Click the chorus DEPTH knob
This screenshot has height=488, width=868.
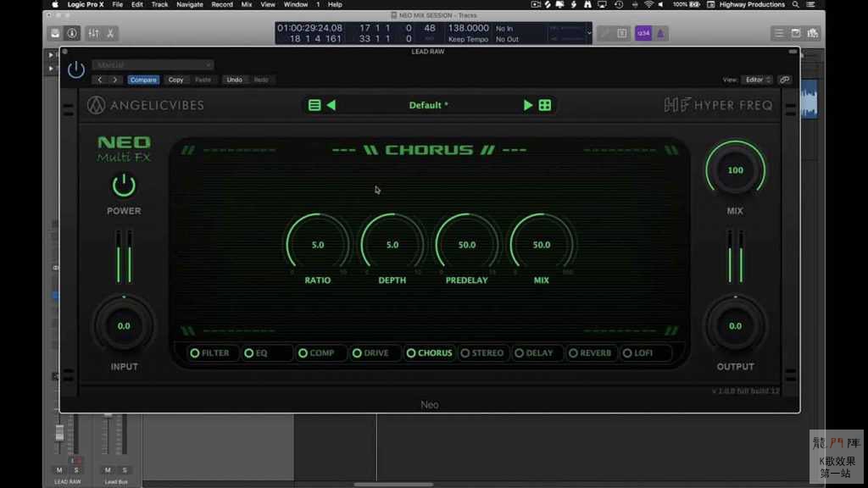click(x=392, y=244)
